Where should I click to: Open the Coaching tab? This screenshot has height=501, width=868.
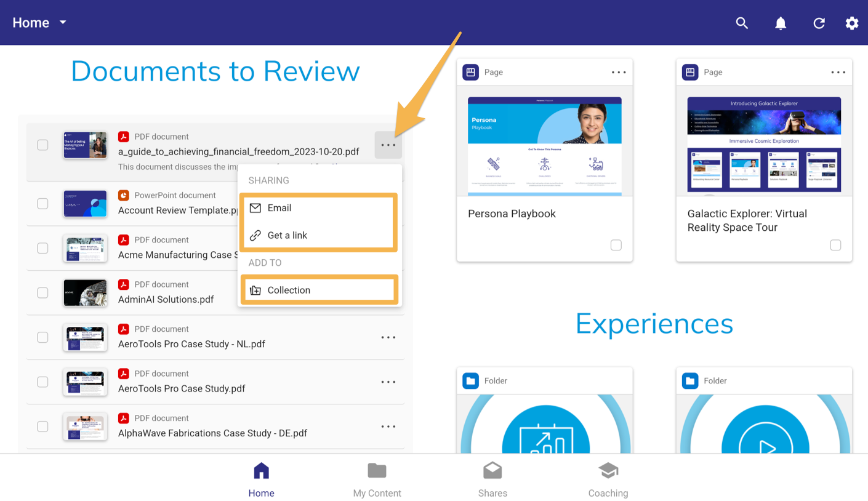[608, 480]
